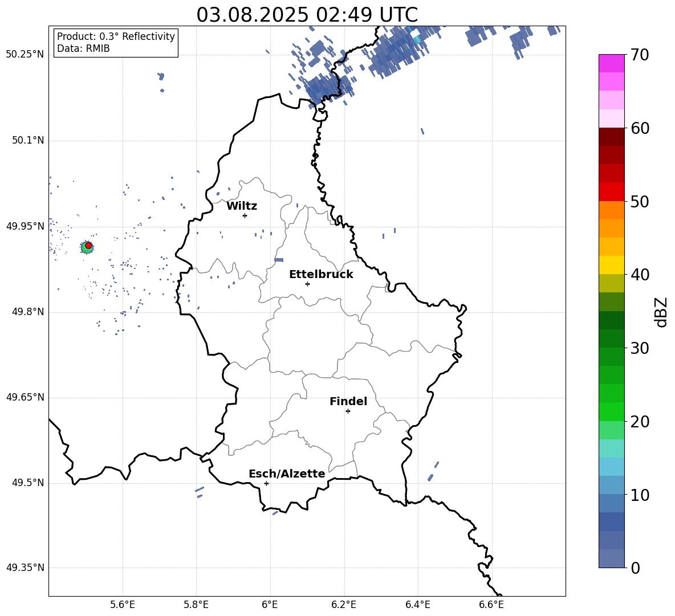
Task: Click the 49.95°N latitude label
Action: [x=25, y=226]
